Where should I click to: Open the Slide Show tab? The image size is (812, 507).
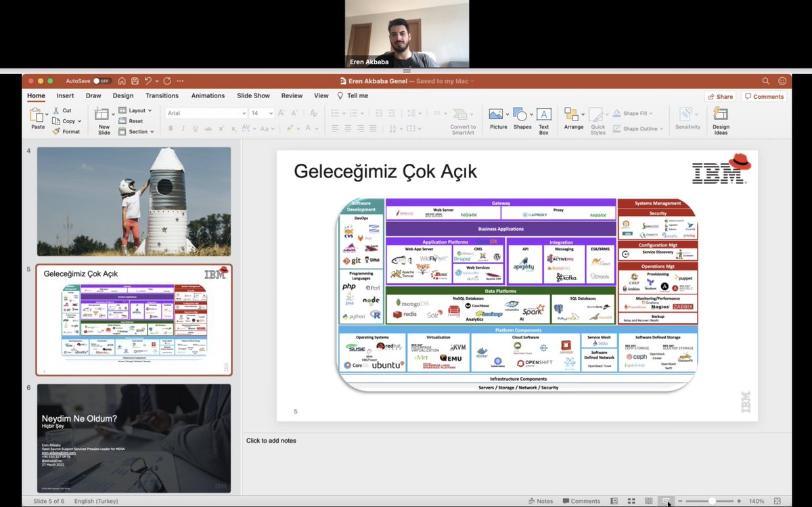(253, 96)
